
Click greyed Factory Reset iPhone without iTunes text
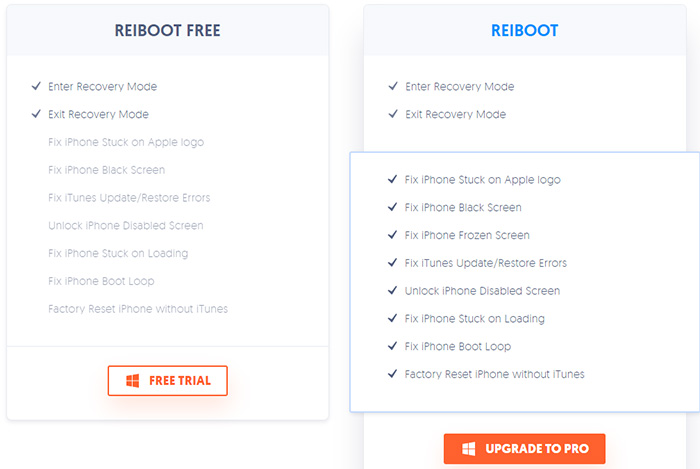[x=138, y=309]
